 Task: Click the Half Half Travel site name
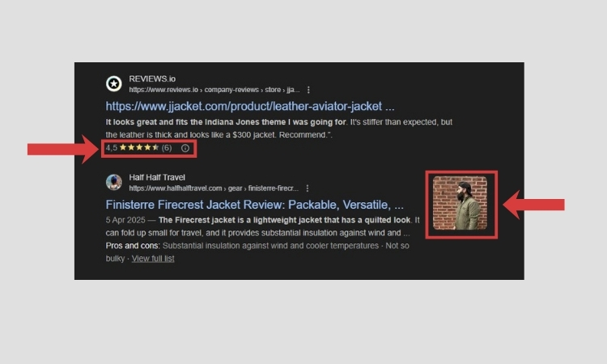click(157, 178)
